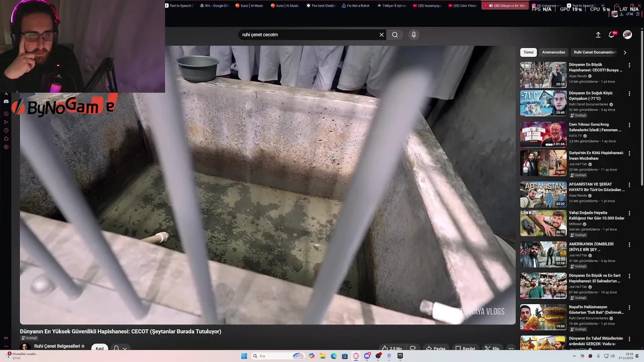Open thumbnail of Cem Yılmaz Gora/Arog video
The image size is (644, 362).
click(543, 135)
